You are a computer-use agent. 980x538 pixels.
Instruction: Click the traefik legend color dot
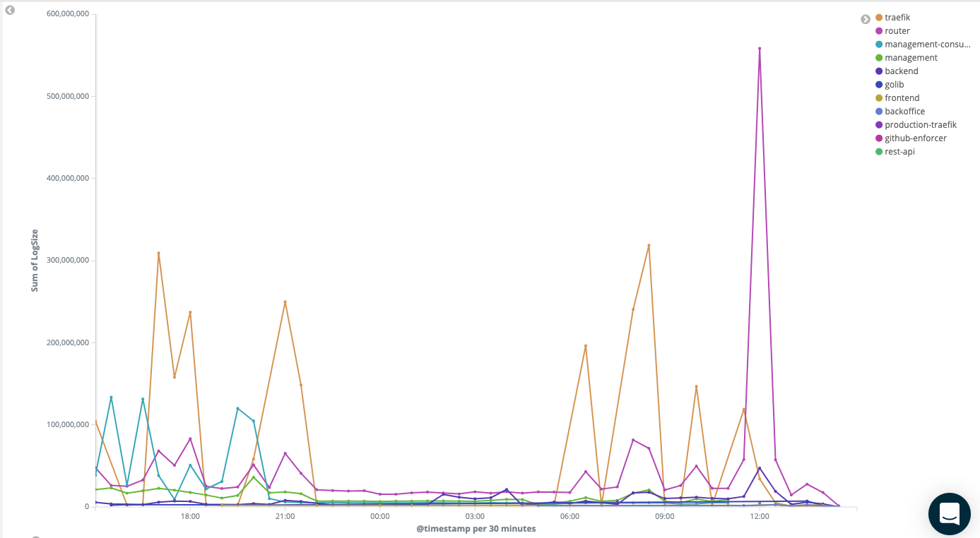coord(879,18)
